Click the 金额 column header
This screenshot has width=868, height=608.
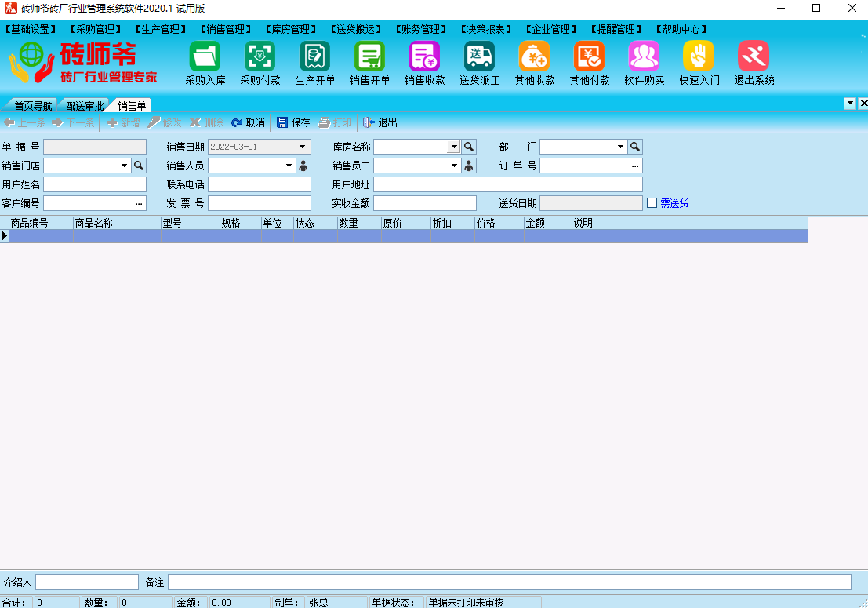(x=547, y=223)
